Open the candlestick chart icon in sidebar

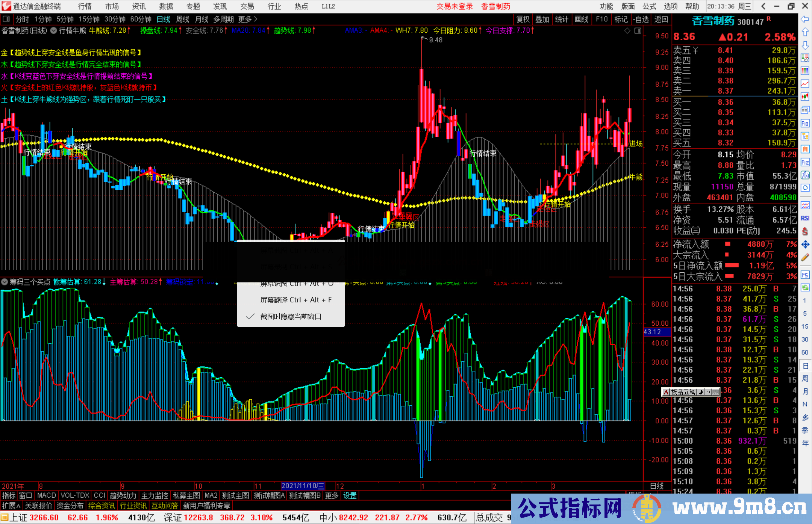tap(805, 97)
